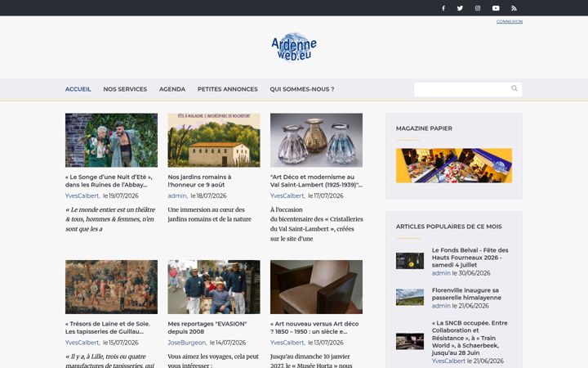Open author admin dated 18/07/2026
This screenshot has height=368, width=588.
pos(177,195)
